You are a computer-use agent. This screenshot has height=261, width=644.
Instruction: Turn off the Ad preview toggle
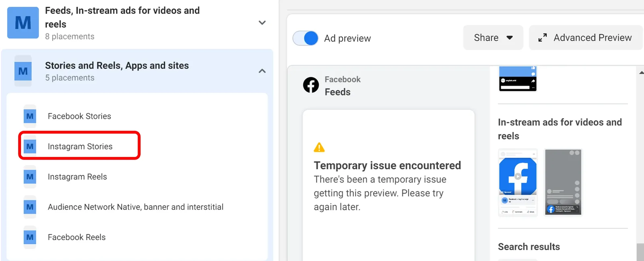(x=305, y=38)
